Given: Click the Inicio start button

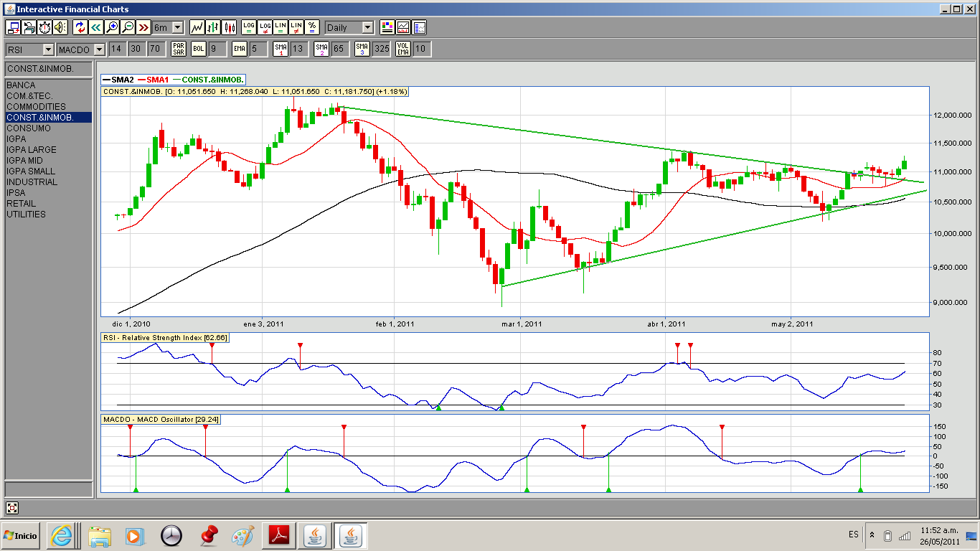Looking at the screenshot, I should click(x=21, y=535).
